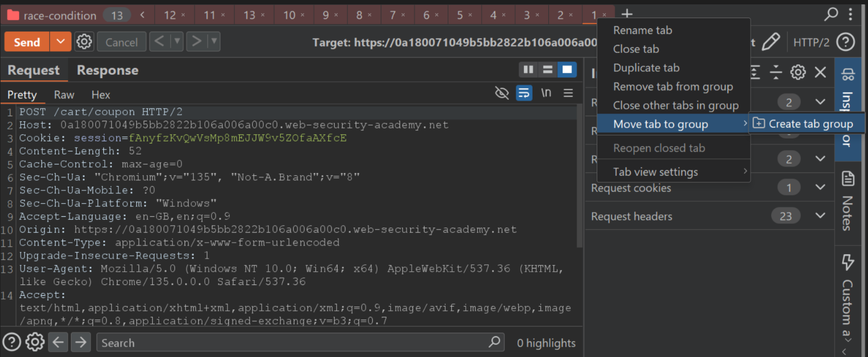Open Inspector settings gear icon
The height and width of the screenshot is (357, 868).
[x=798, y=72]
